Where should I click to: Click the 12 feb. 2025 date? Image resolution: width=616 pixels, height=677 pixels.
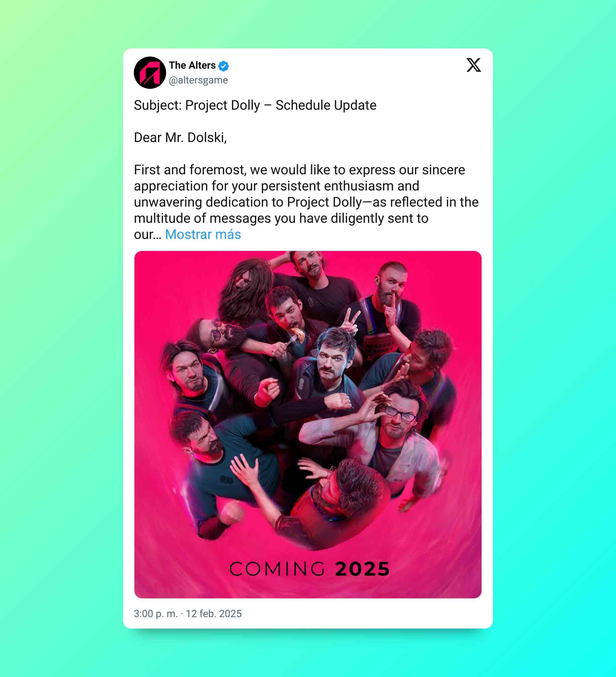[214, 613]
